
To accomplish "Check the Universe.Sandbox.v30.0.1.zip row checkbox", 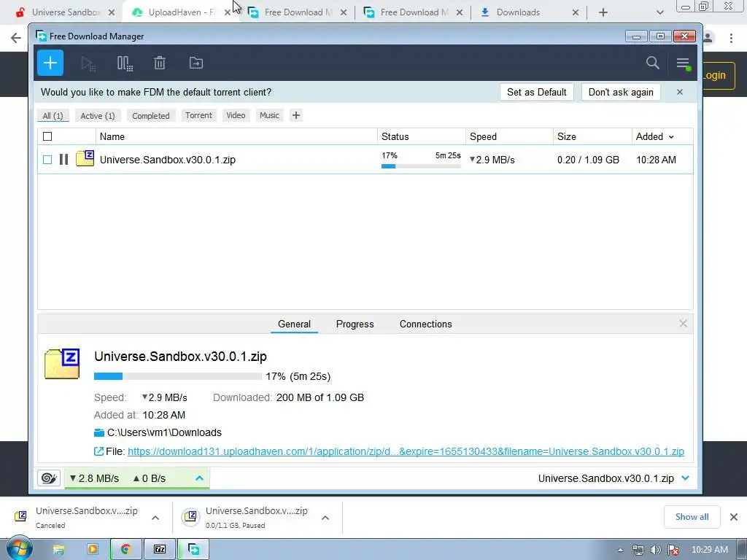I will tap(47, 160).
